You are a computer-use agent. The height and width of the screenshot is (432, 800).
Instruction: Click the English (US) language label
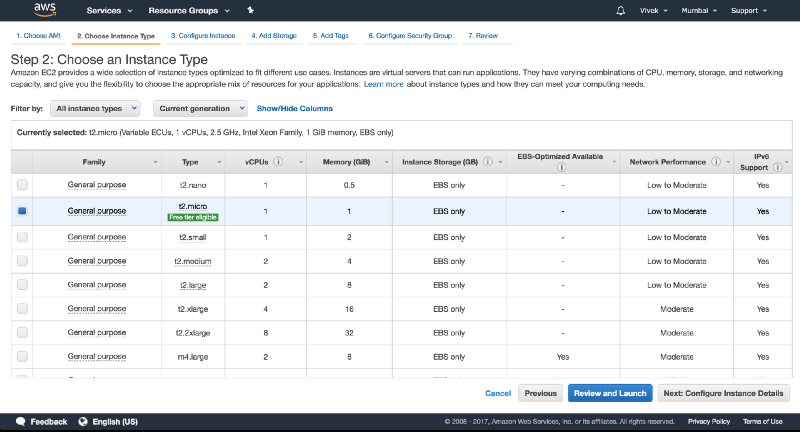click(115, 421)
